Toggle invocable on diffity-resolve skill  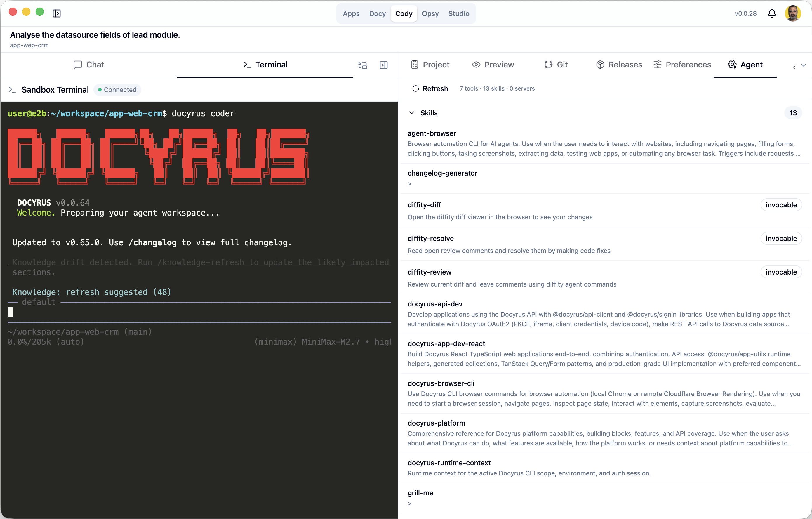pos(781,238)
